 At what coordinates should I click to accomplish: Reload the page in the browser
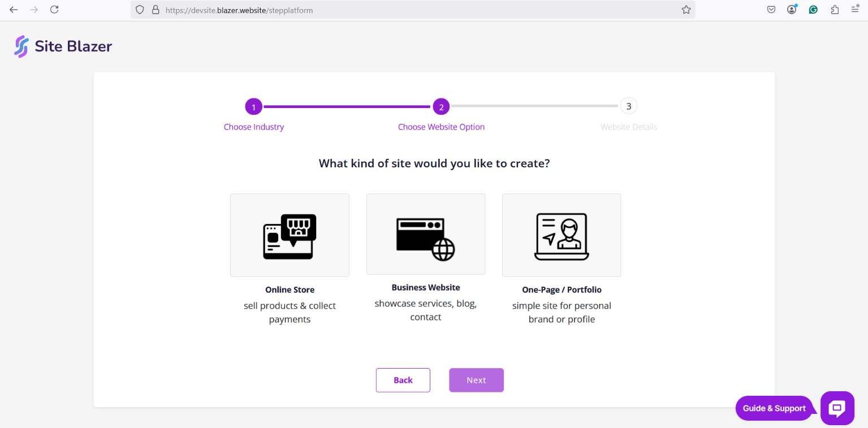click(x=54, y=10)
